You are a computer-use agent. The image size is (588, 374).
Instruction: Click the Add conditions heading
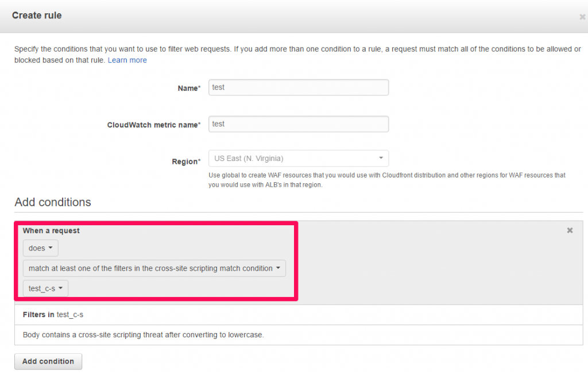(x=53, y=202)
